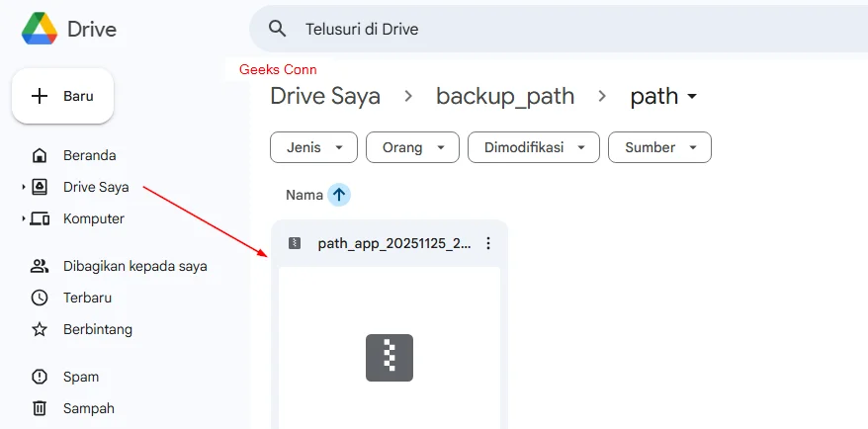The image size is (868, 429).
Task: Expand the Komputer tree arrow
Action: coord(24,218)
